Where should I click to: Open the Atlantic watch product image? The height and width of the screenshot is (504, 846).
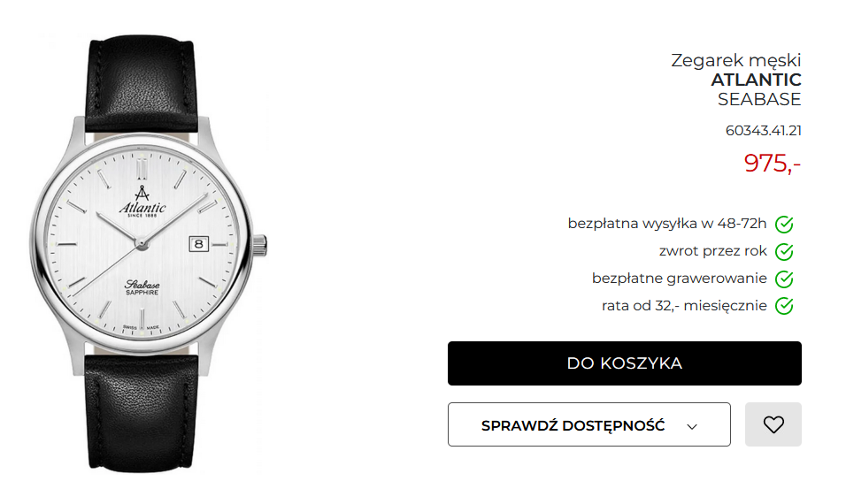point(147,254)
